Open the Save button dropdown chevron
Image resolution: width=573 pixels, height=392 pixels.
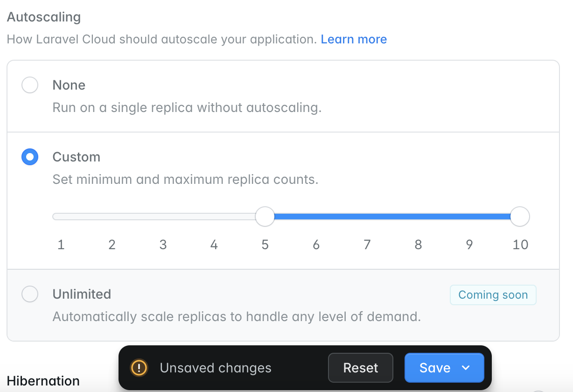click(465, 368)
